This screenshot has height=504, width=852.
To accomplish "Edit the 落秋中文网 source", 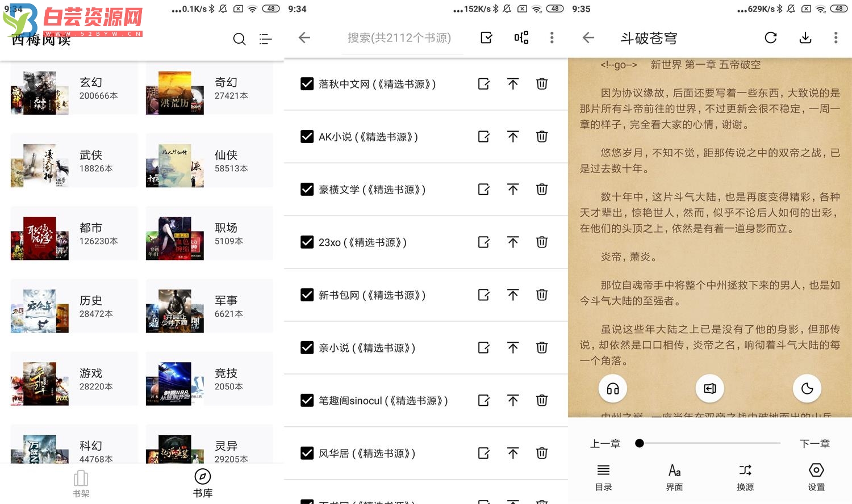I will pyautogui.click(x=484, y=84).
